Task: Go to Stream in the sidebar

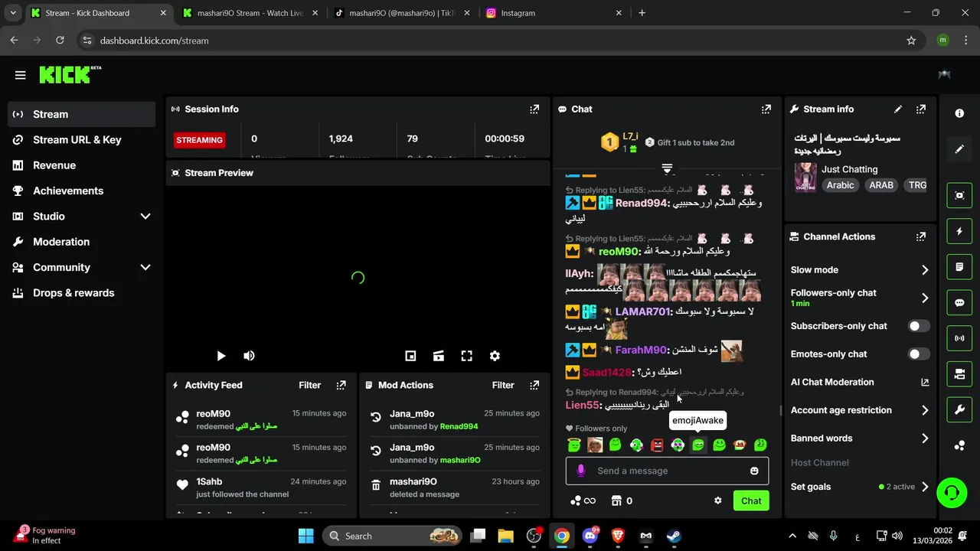Action: (81, 114)
